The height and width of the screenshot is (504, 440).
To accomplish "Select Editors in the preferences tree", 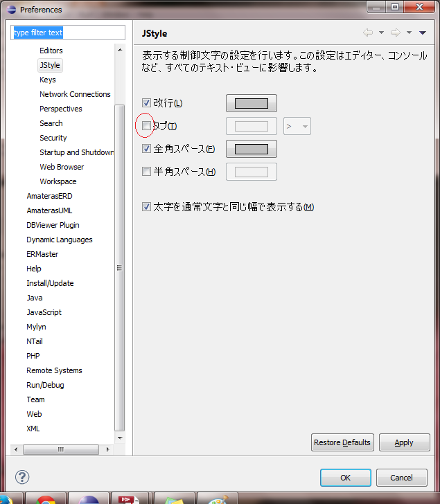I will click(x=51, y=51).
